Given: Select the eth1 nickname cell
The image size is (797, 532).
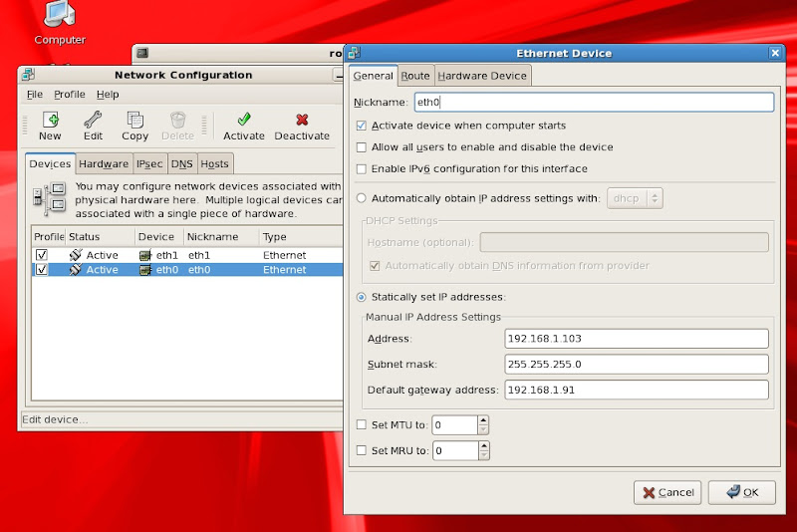Looking at the screenshot, I should [x=199, y=255].
